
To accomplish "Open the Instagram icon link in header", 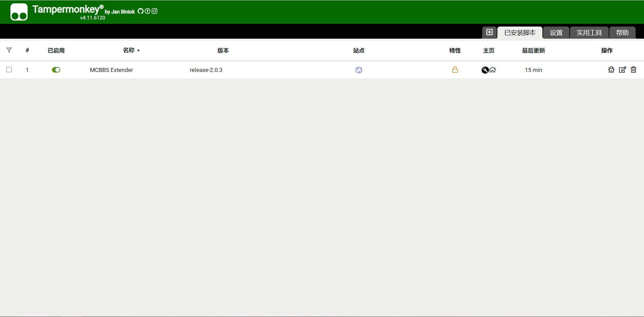I will [x=154, y=11].
